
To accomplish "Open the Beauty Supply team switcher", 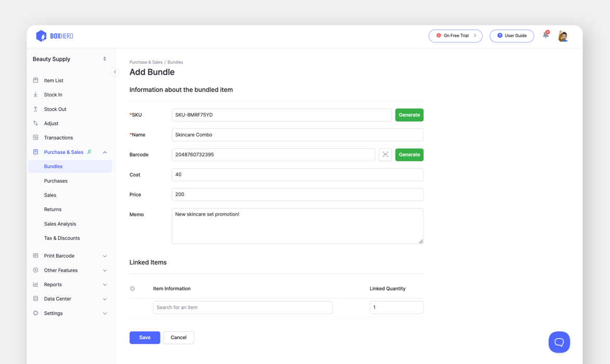I will pos(70,59).
